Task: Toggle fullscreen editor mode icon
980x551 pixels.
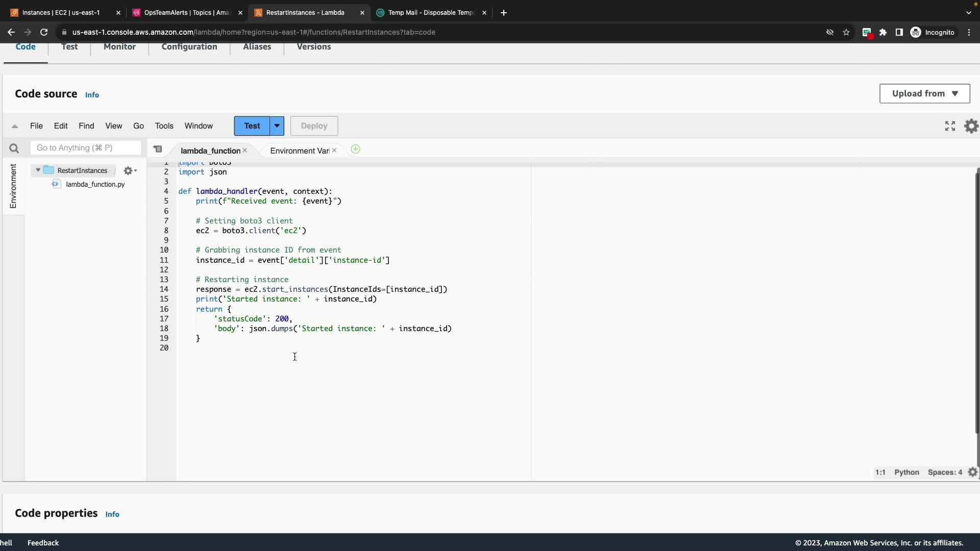Action: (949, 126)
